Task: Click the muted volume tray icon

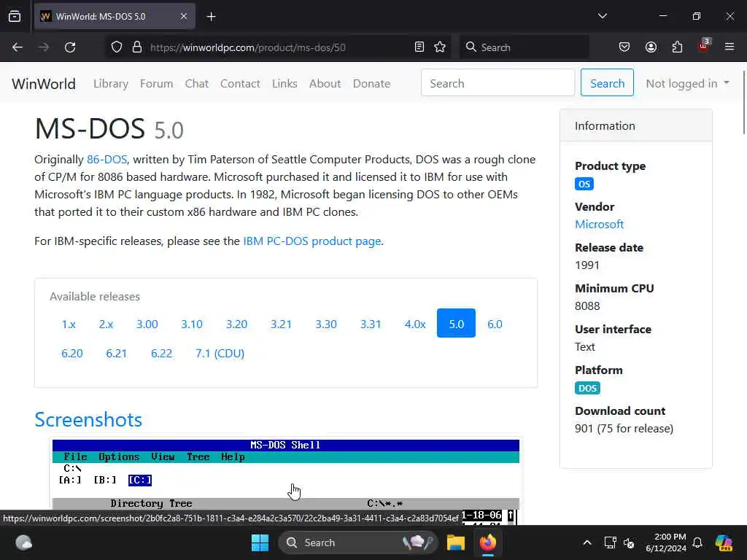Action: (x=629, y=542)
